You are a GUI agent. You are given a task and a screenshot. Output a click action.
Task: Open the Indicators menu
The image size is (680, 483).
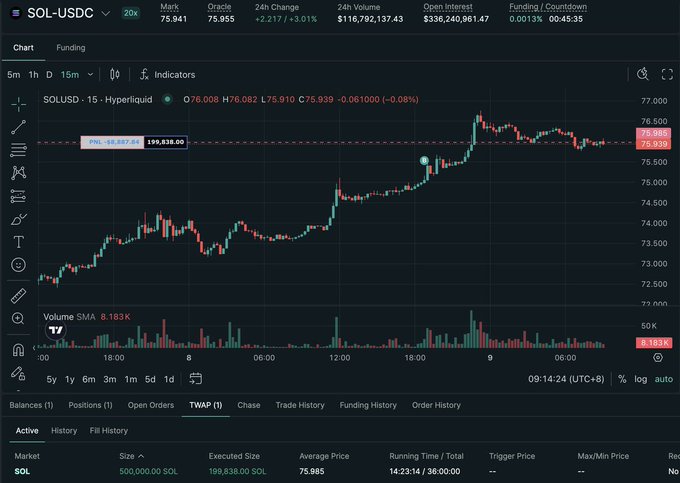coord(167,75)
